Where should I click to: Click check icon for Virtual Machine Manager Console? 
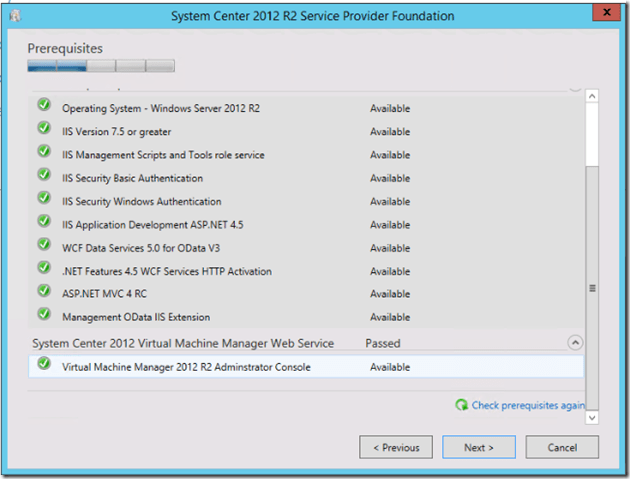44,365
